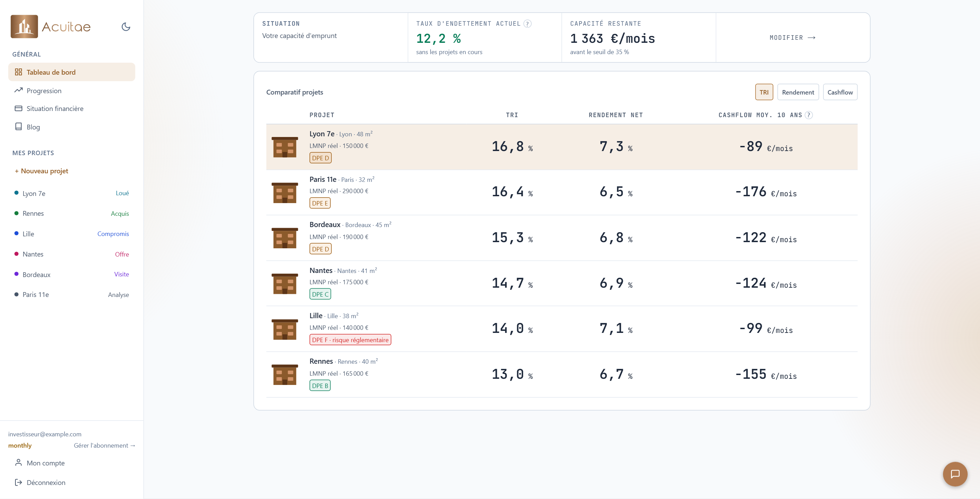
Task: Click the Lyon 7e building thumbnail
Action: pyautogui.click(x=285, y=147)
